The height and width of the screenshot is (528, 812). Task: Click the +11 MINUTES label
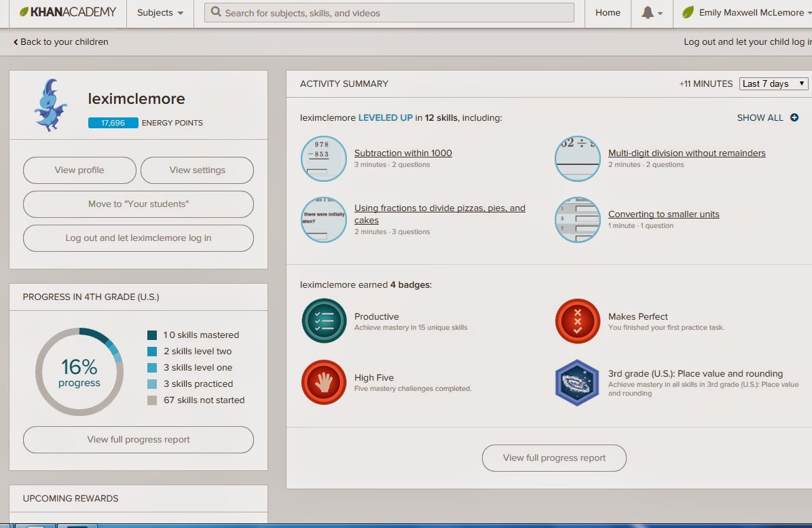pyautogui.click(x=706, y=83)
